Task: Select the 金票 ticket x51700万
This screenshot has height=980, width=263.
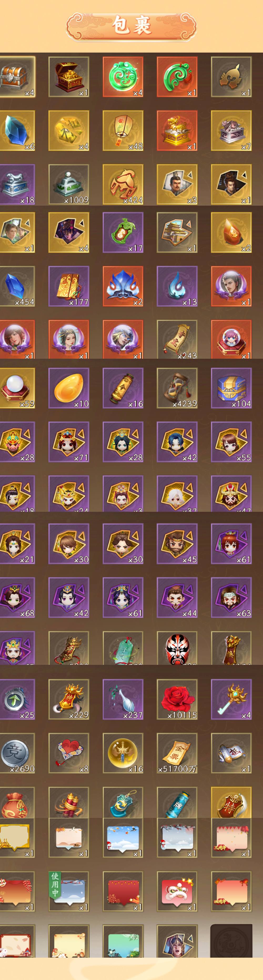Action: tap(177, 753)
